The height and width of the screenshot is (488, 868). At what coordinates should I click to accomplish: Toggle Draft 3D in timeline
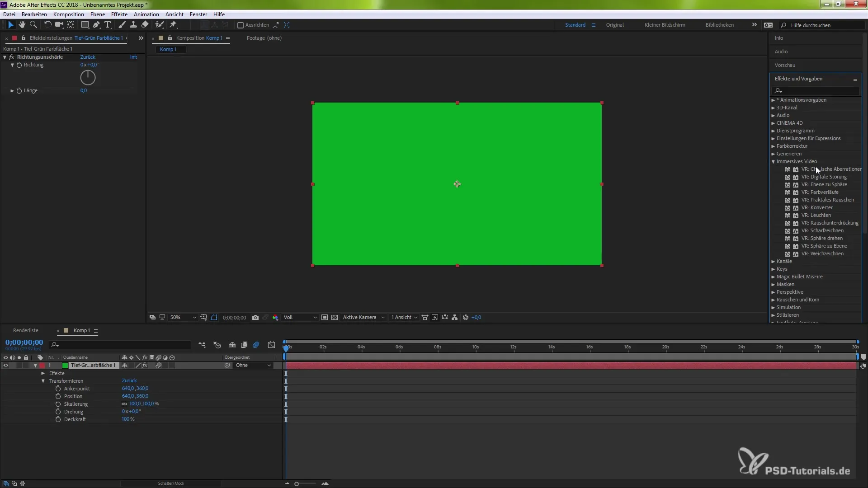[x=217, y=345]
